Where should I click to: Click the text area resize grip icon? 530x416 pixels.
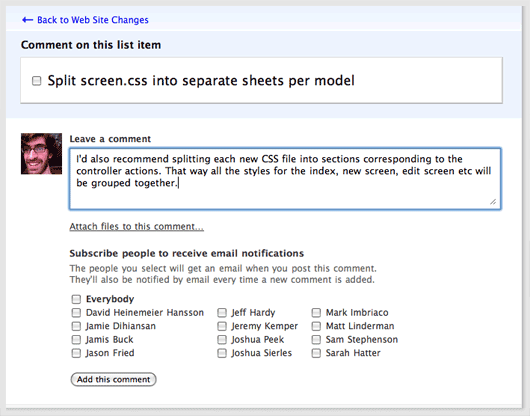pos(493,202)
